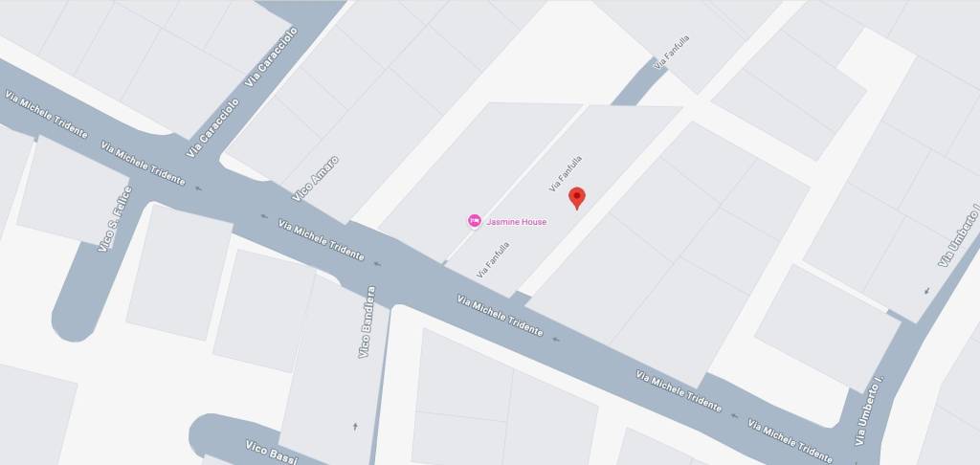Click the red location pin marker
980x465 pixels.
(x=576, y=197)
